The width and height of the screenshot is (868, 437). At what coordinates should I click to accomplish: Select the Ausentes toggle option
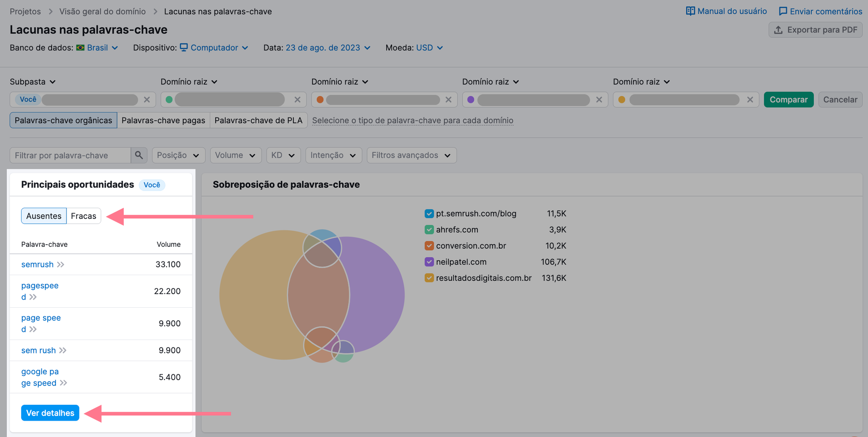(44, 216)
